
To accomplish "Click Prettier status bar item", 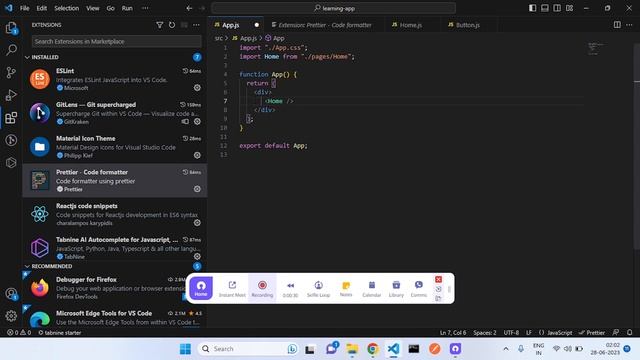I will coord(592,333).
